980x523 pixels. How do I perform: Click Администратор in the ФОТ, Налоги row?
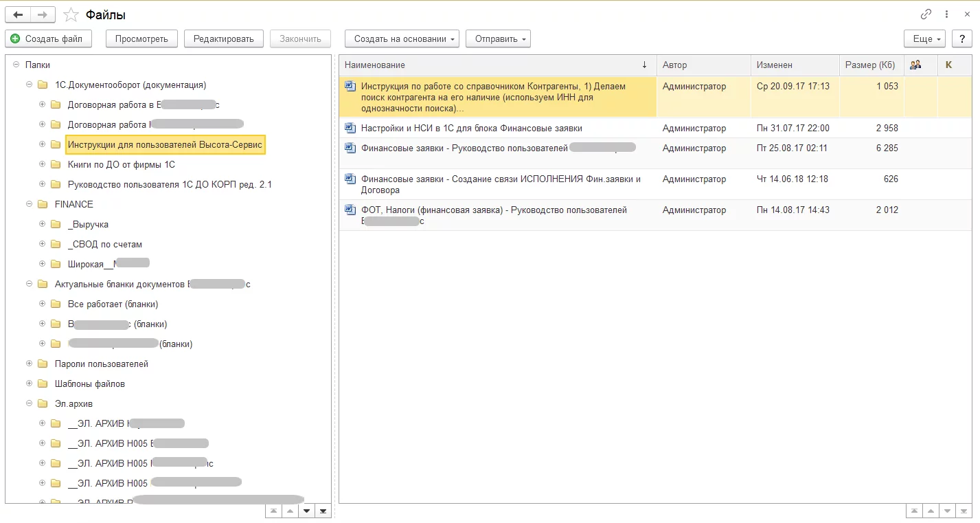(x=694, y=210)
